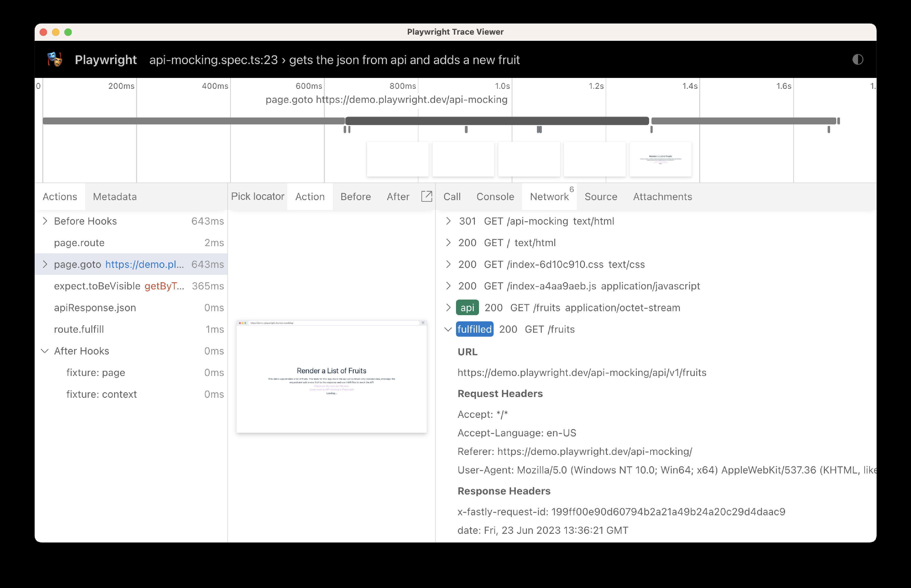Click the x-fastly-request-id header line

622,512
